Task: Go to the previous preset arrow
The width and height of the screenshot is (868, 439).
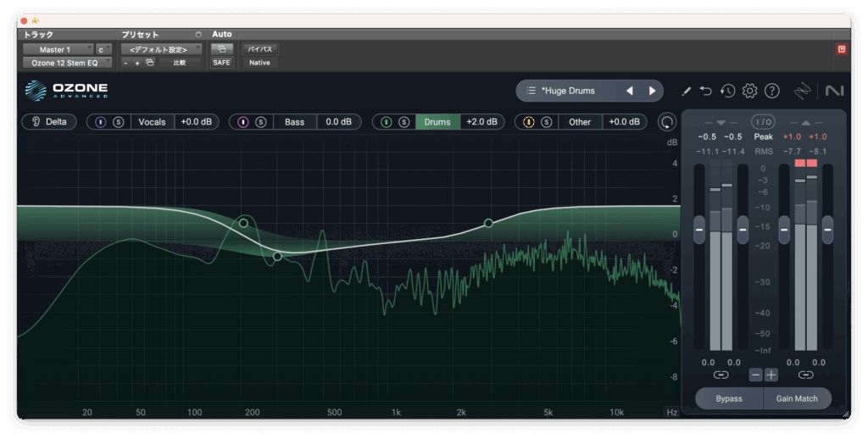Action: pyautogui.click(x=629, y=91)
